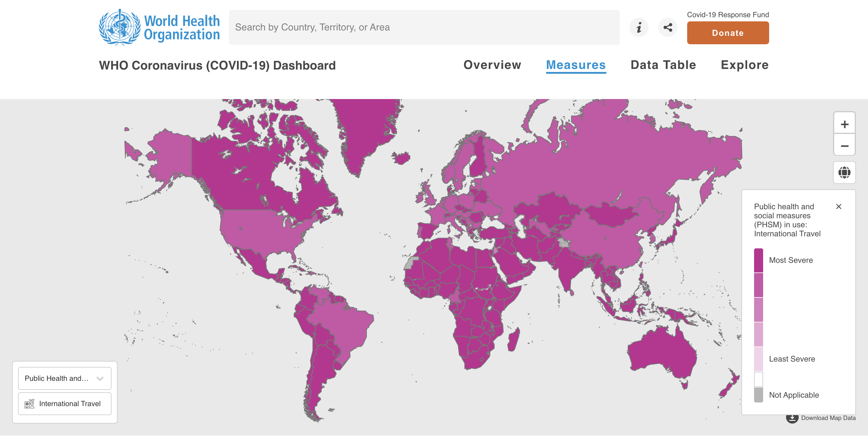Click the info icon in header
This screenshot has height=438, width=868.
click(x=639, y=27)
